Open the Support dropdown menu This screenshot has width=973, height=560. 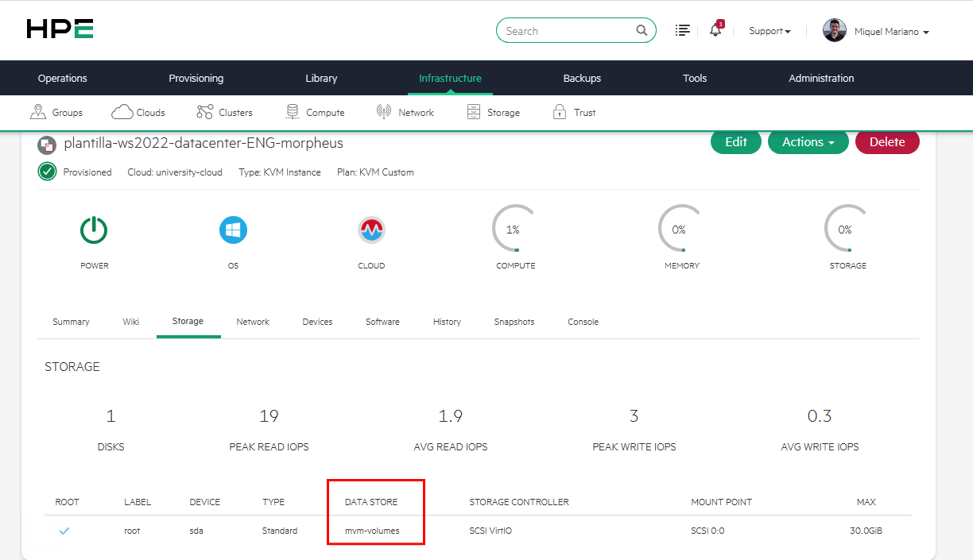(769, 31)
